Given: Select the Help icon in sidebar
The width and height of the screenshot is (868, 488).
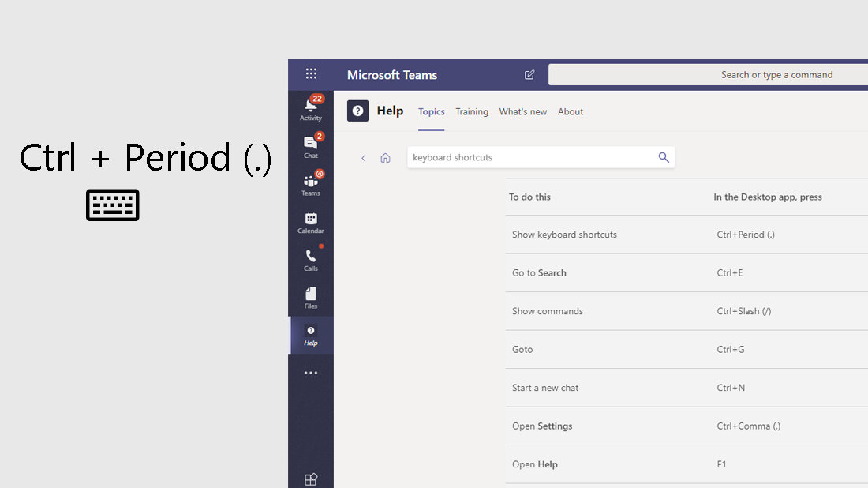Looking at the screenshot, I should tap(311, 335).
